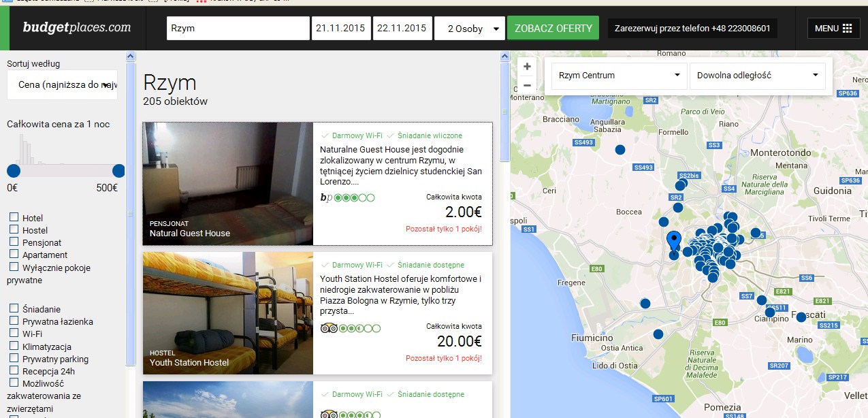Viewport: 868px width, 418px height.
Task: Zoom out on the map
Action: coord(527,85)
